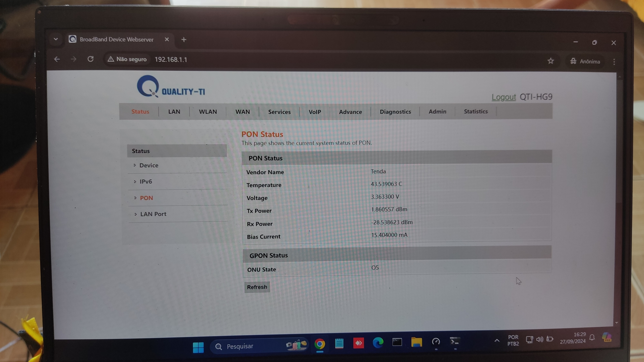The image size is (644, 362).
Task: Open the tab search dropdown chevron
Action: coord(56,39)
